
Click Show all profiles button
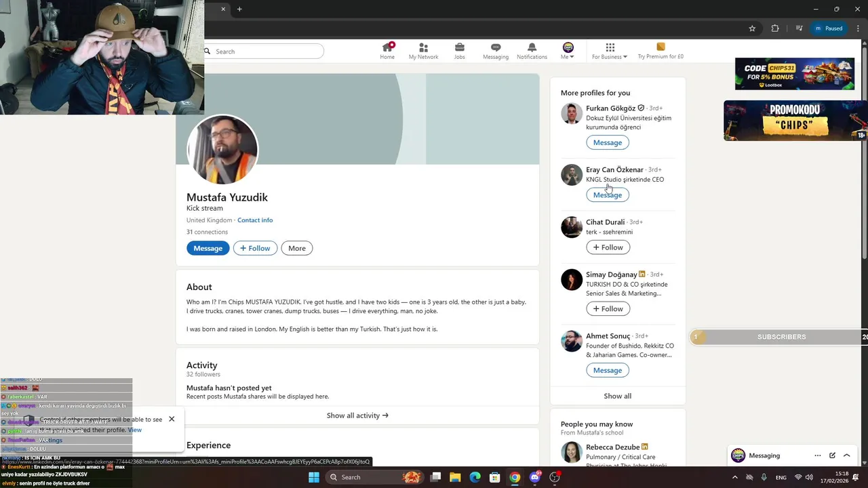click(618, 396)
